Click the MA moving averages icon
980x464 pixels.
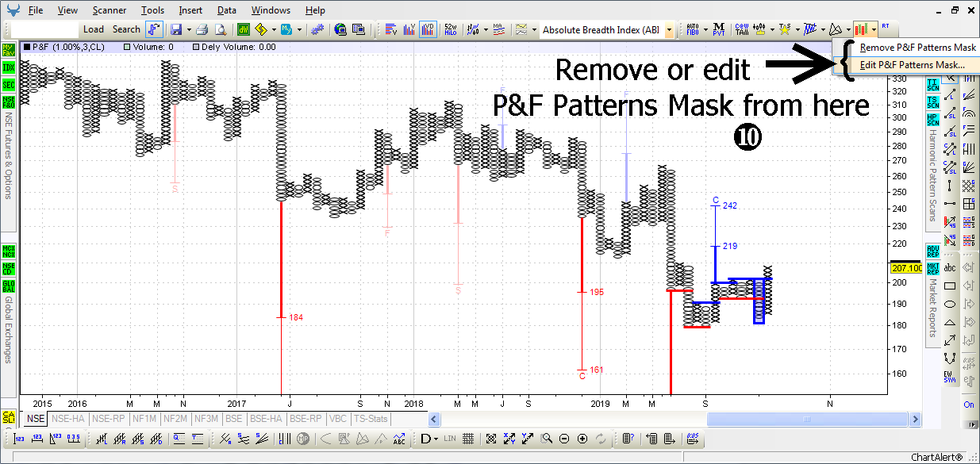(x=498, y=29)
